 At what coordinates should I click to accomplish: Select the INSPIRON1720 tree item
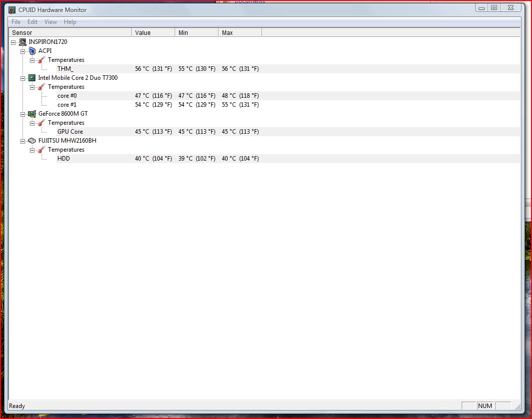tap(48, 42)
